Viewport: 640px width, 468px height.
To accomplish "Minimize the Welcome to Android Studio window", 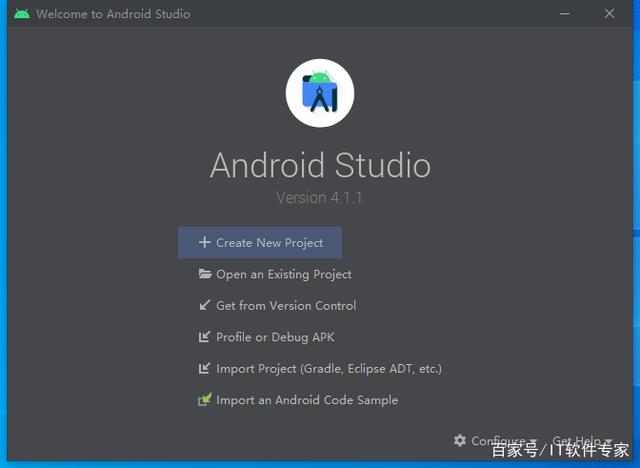I will pos(565,13).
